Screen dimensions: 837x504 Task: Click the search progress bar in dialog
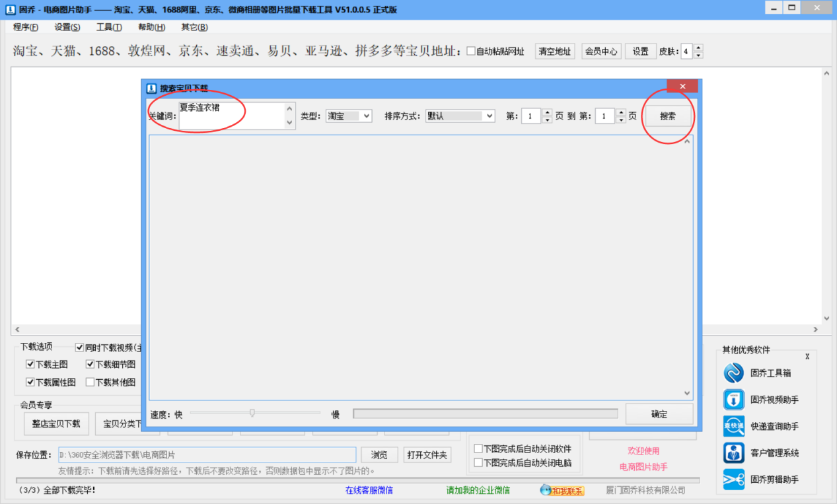486,414
